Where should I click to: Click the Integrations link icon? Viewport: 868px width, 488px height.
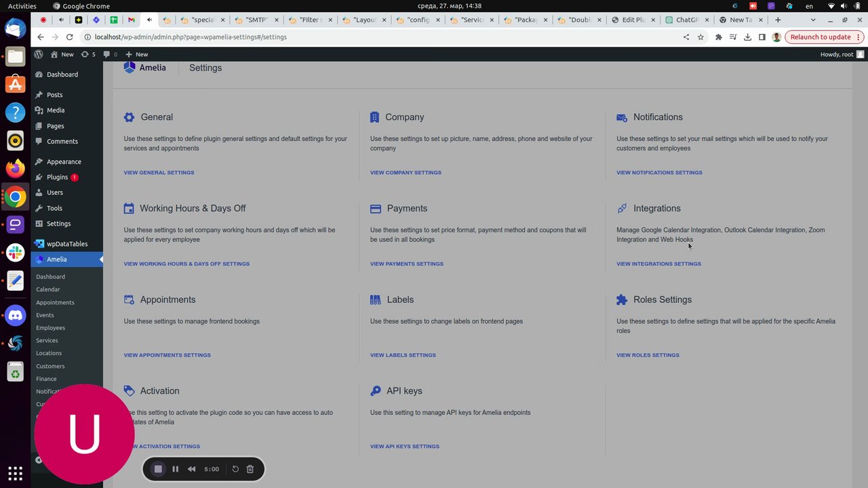622,209
